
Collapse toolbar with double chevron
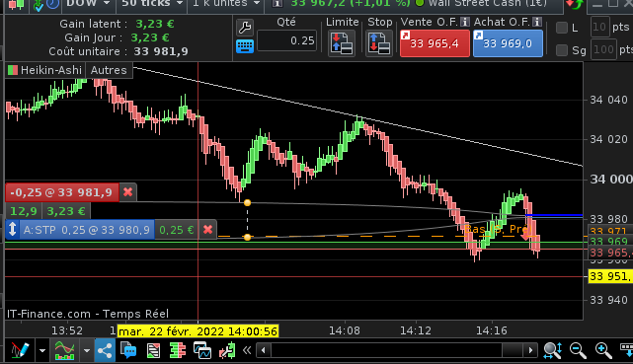(x=247, y=350)
